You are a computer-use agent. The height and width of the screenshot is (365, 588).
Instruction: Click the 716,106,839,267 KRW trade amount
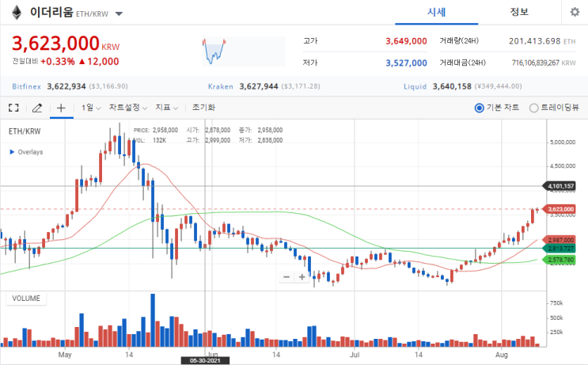pyautogui.click(x=536, y=63)
